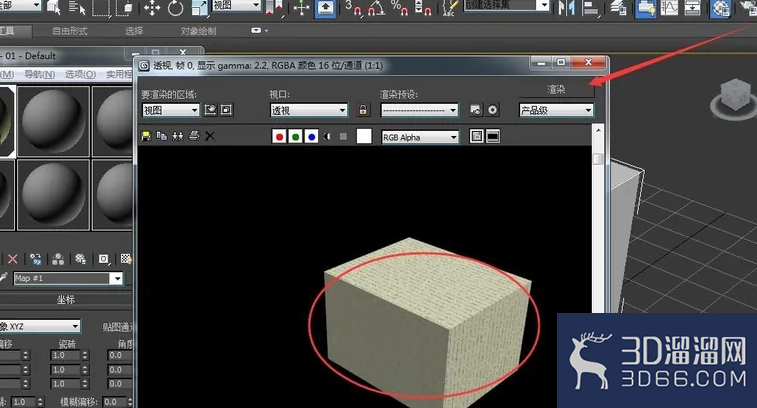Toggle the blue channel display
The image size is (757, 408).
pos(311,137)
